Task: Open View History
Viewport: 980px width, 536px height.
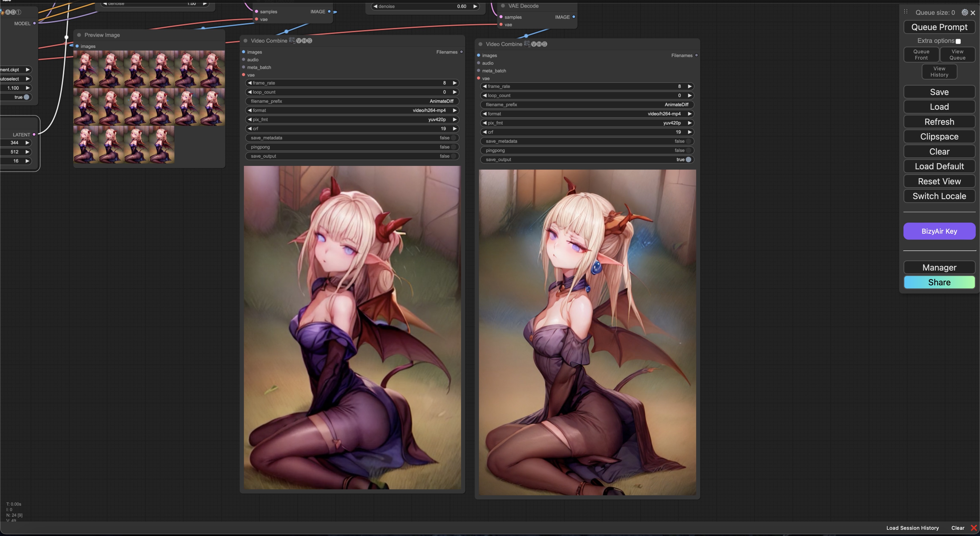Action: pos(939,71)
